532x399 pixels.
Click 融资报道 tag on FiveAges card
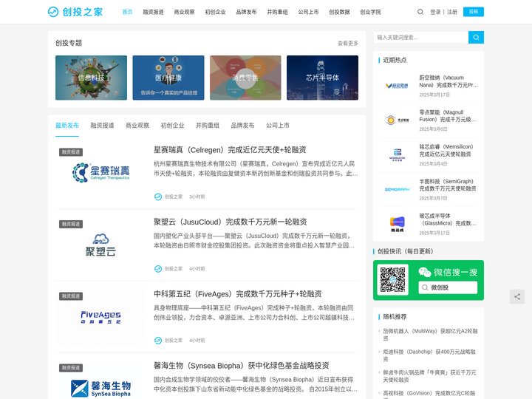pyautogui.click(x=71, y=296)
